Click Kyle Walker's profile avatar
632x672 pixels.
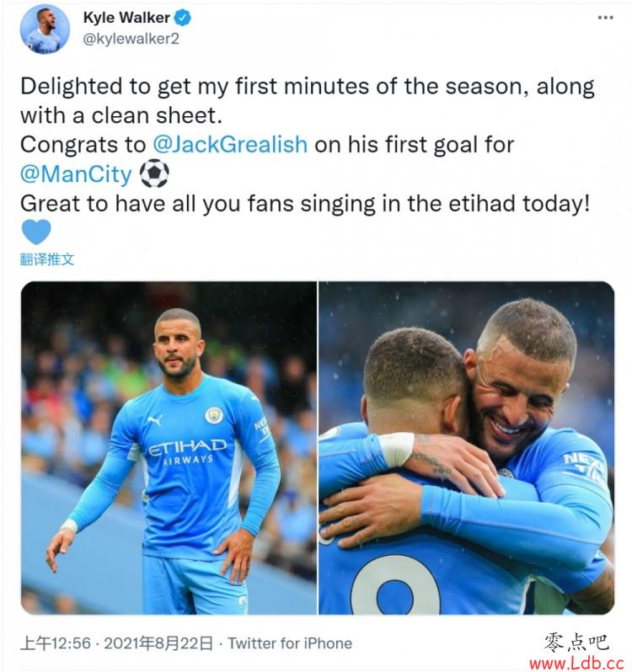(45, 29)
